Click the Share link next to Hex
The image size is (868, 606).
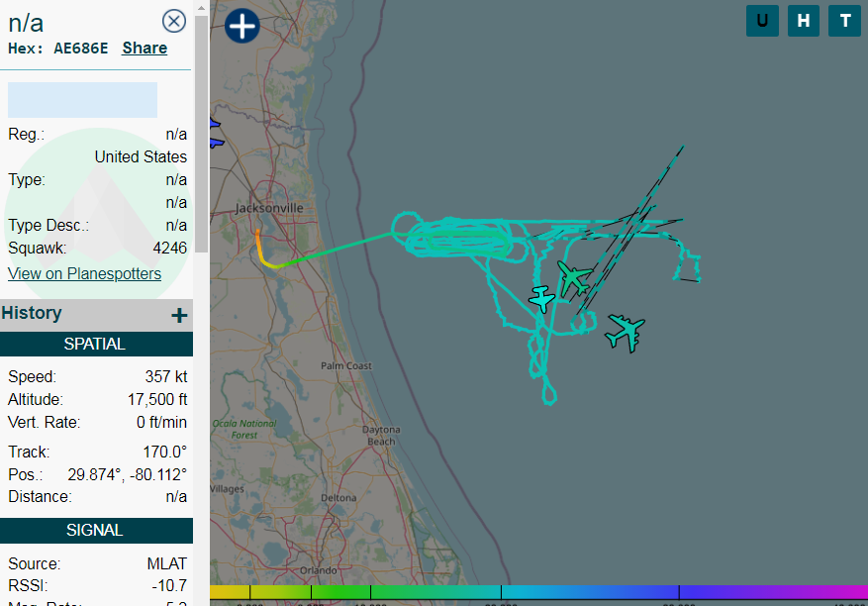145,48
